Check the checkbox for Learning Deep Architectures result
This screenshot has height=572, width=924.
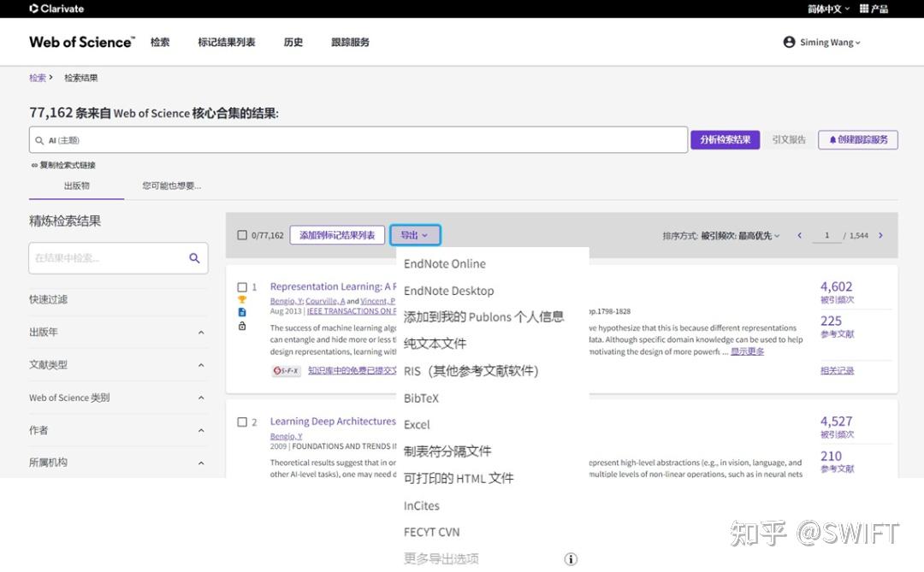[x=242, y=422]
